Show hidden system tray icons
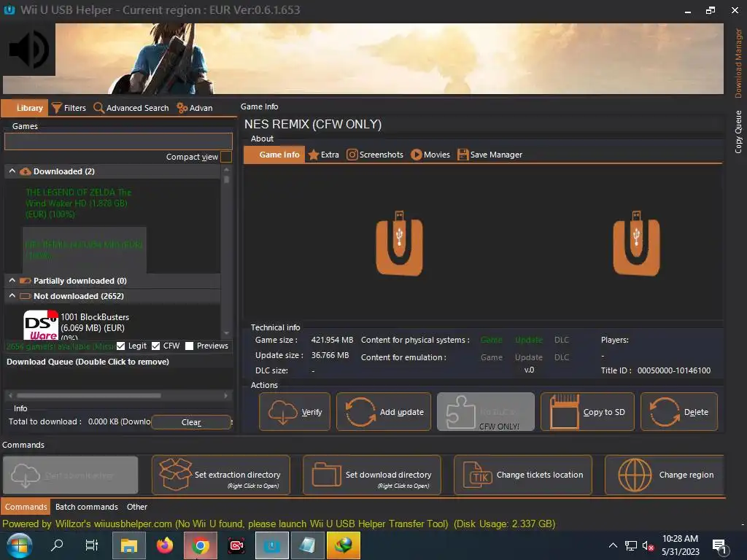The width and height of the screenshot is (747, 560). 613,545
